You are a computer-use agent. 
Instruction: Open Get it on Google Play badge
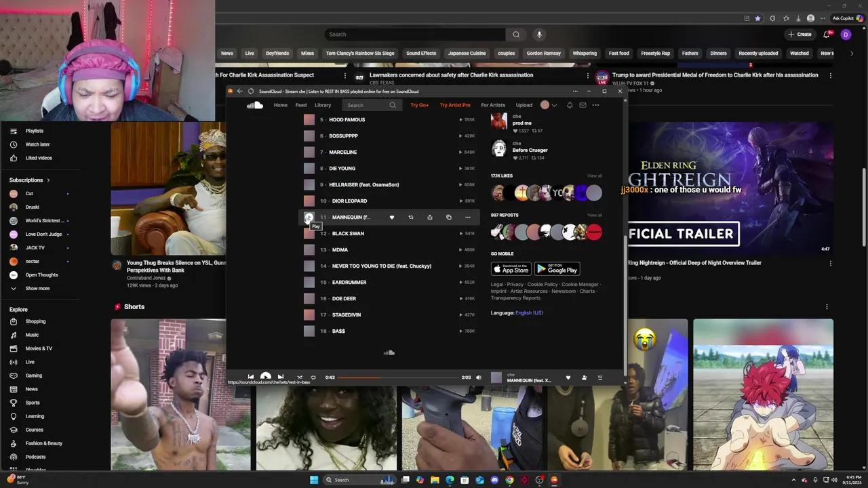(557, 268)
